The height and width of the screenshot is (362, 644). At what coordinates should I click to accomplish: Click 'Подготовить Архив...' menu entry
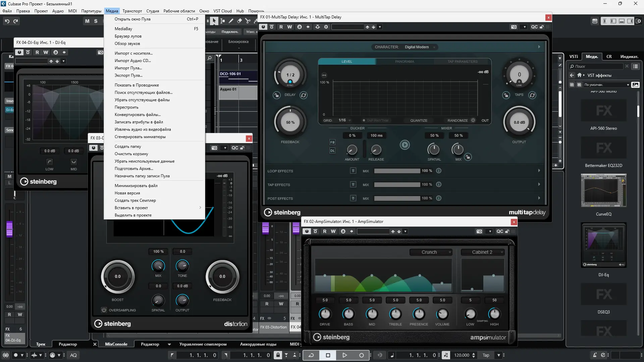click(133, 169)
